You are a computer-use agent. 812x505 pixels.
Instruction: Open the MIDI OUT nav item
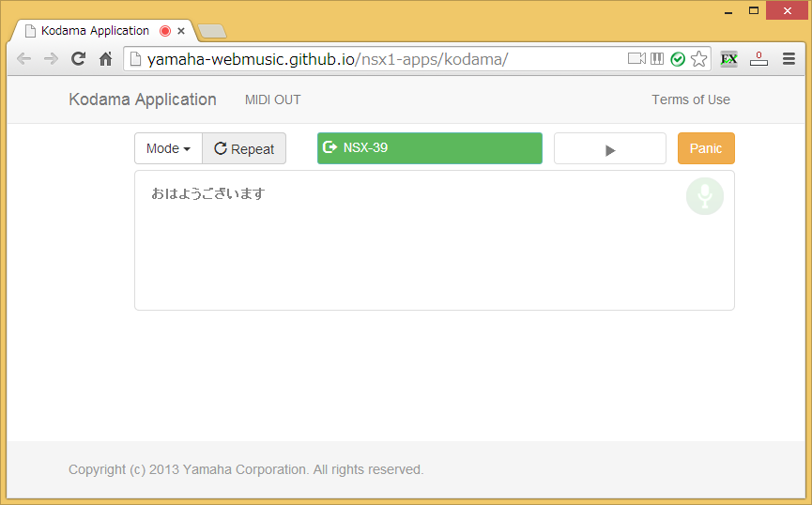point(273,99)
